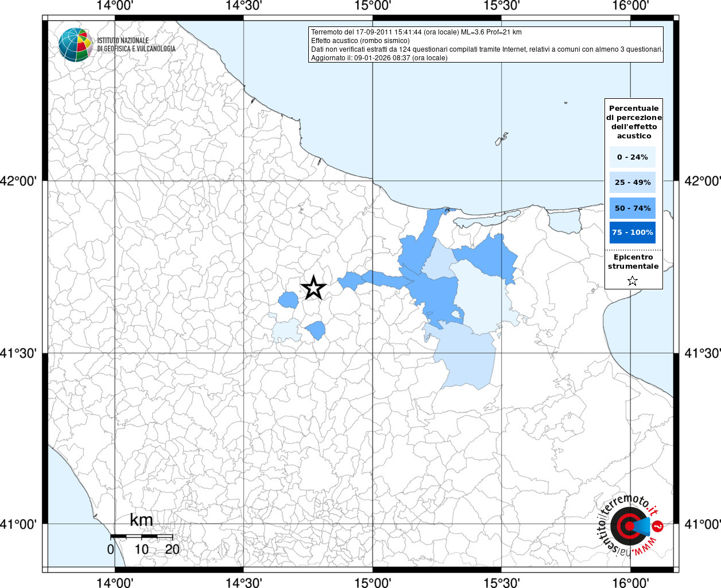The image size is (721, 588).
Task: Click the epicenter star on the map
Action: [313, 287]
